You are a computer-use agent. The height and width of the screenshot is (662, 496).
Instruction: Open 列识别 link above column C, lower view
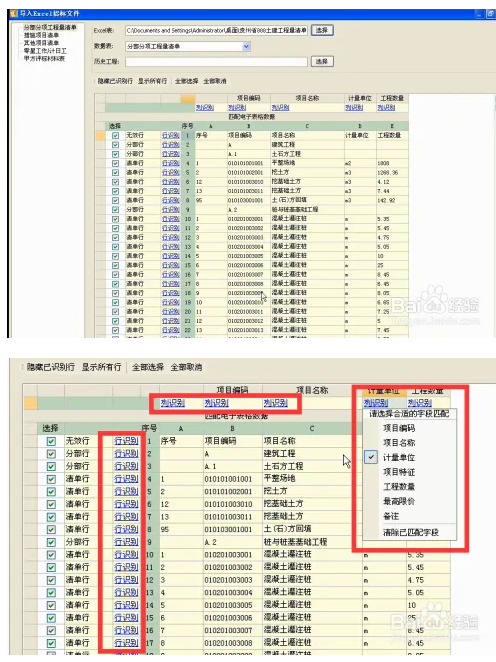pyautogui.click(x=276, y=403)
